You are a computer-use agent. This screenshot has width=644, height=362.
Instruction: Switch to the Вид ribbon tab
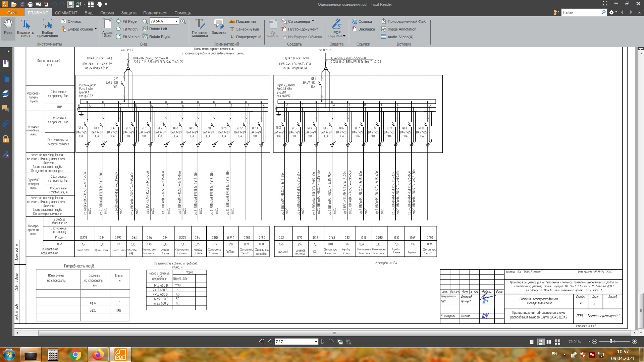88,13
